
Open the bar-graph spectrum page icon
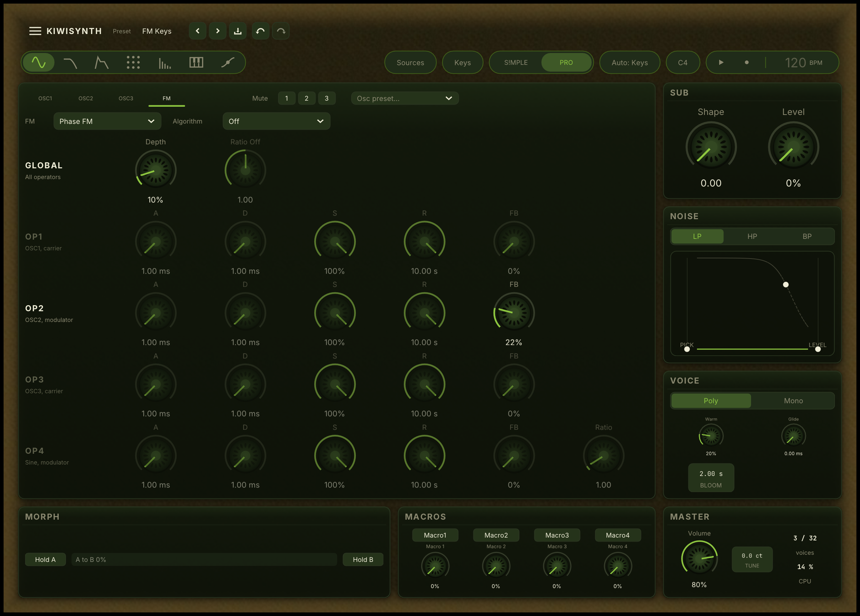tap(164, 62)
